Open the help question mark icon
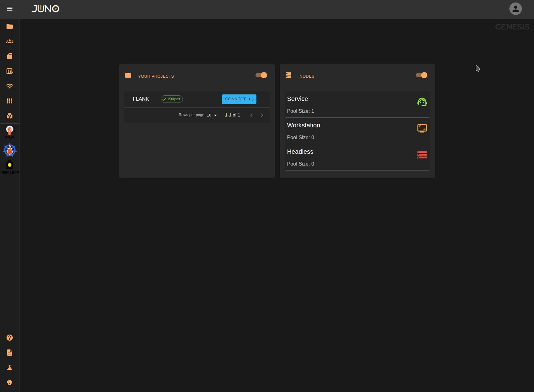Image resolution: width=534 pixels, height=392 pixels. (10, 338)
